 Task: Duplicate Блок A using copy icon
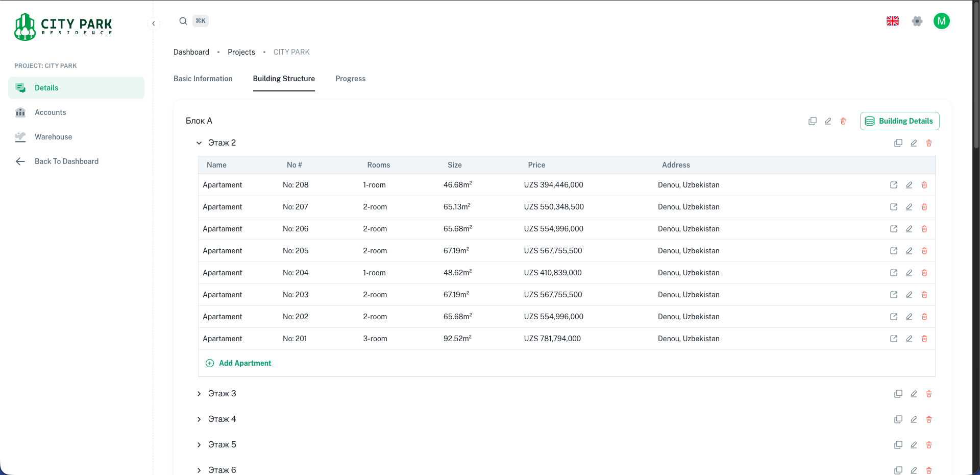tap(813, 121)
